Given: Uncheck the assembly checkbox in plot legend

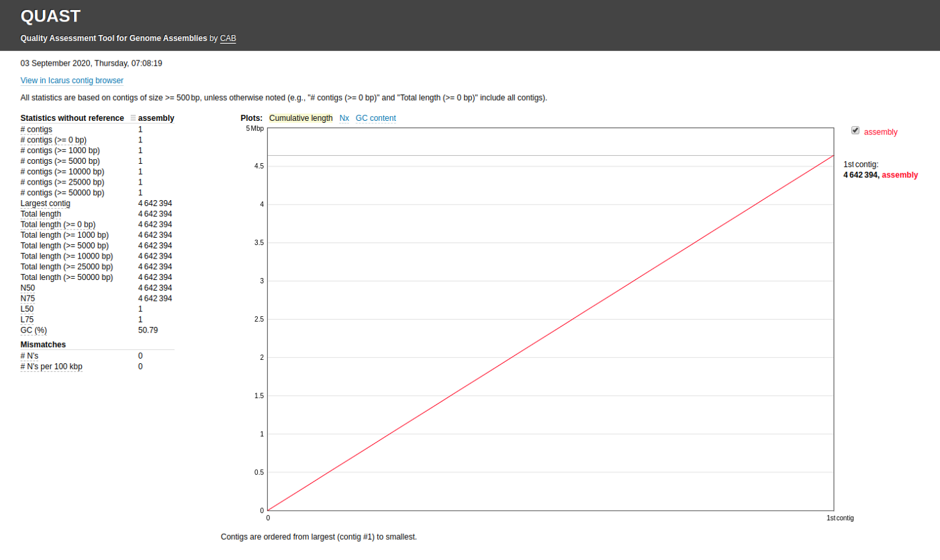Looking at the screenshot, I should point(855,130).
